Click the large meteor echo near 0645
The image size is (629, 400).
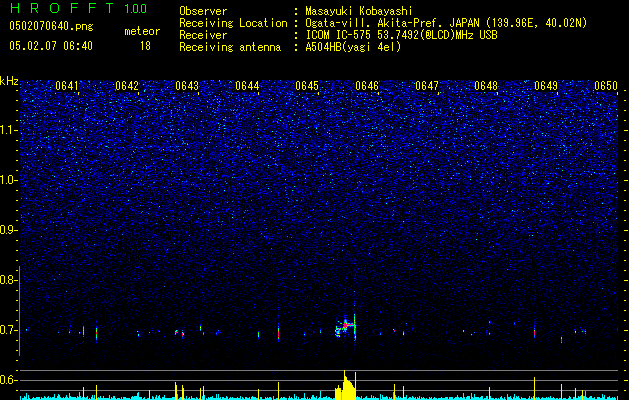point(345,327)
